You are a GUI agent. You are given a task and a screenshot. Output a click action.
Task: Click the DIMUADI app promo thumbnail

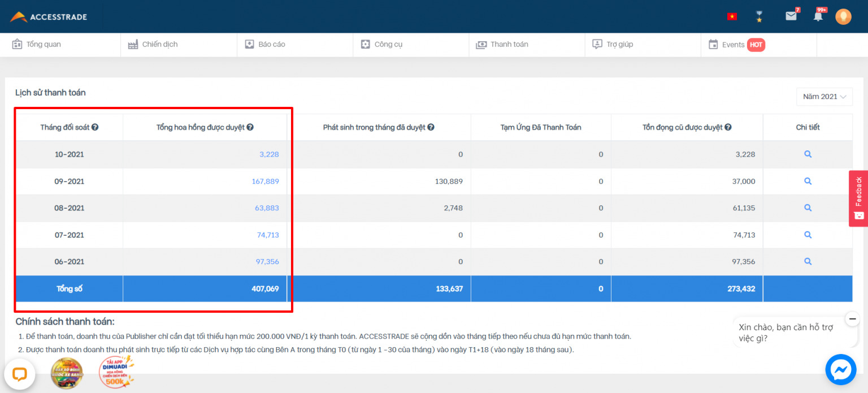[x=115, y=372]
